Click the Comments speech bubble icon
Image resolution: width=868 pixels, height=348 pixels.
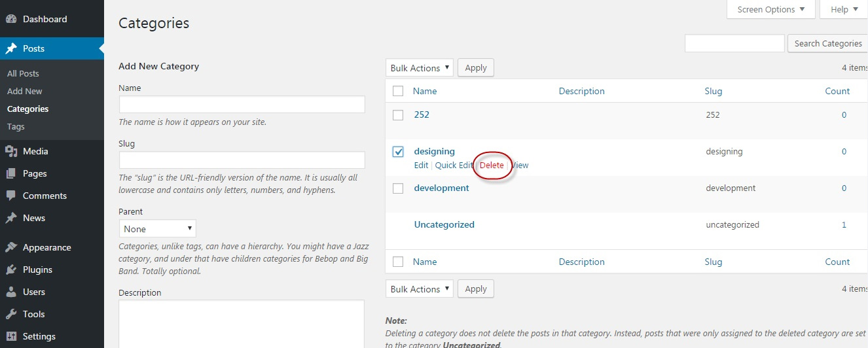(x=11, y=196)
